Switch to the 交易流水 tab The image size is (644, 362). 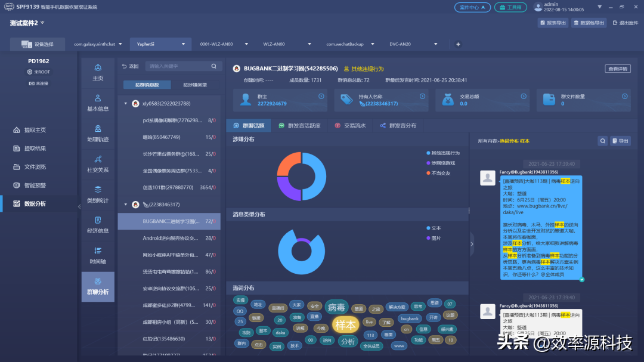[351, 125]
